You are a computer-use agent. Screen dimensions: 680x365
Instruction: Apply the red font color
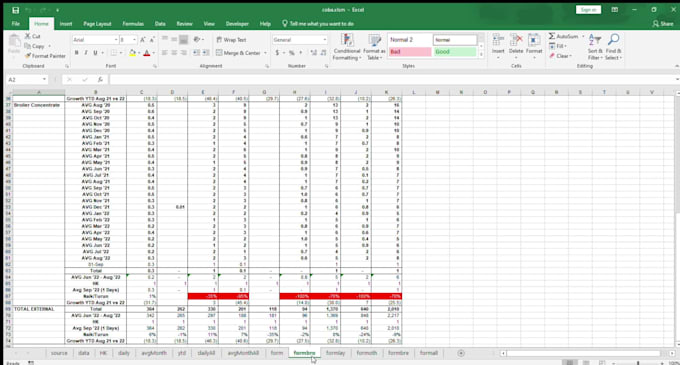pyautogui.click(x=147, y=53)
